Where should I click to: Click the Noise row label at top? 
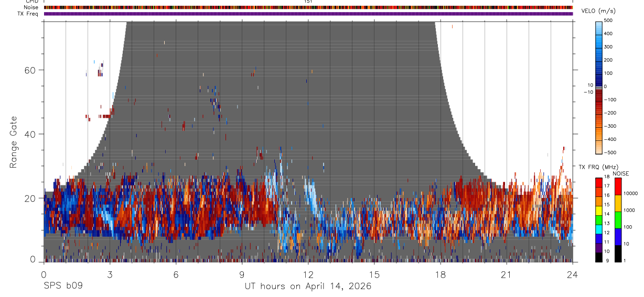30,7
